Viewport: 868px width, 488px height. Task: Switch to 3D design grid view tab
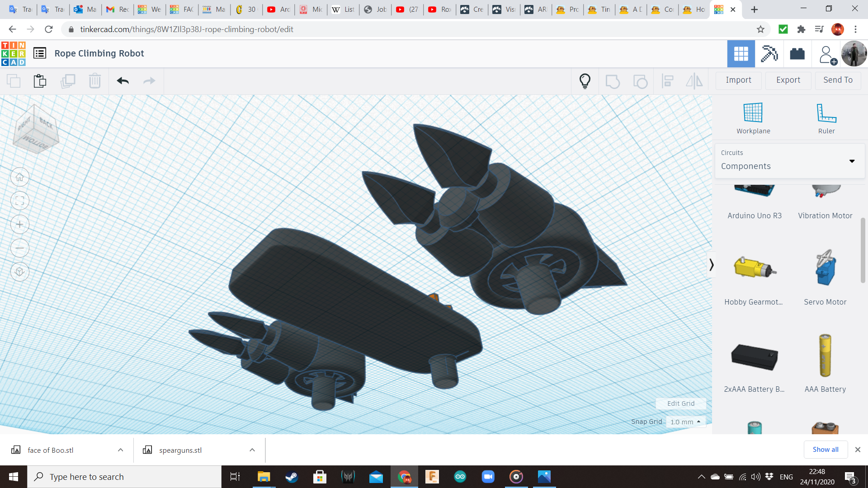pos(741,54)
